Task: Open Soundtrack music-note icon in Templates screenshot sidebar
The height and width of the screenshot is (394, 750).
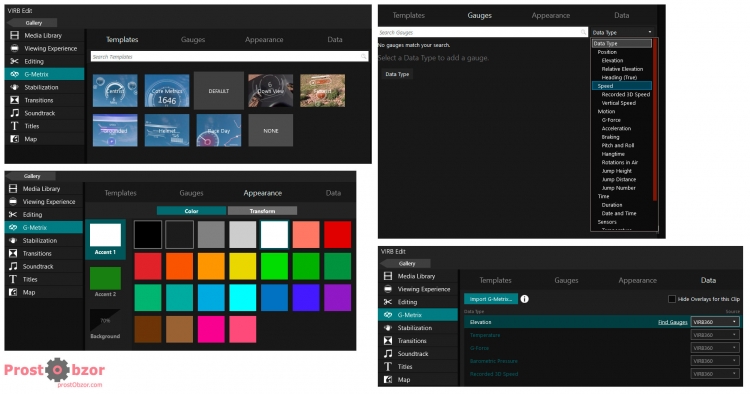Action: coord(15,113)
